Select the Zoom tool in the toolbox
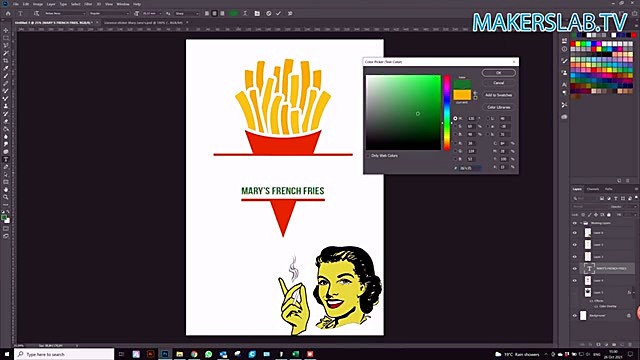Viewport: 640px width, 360px height. tap(6, 197)
